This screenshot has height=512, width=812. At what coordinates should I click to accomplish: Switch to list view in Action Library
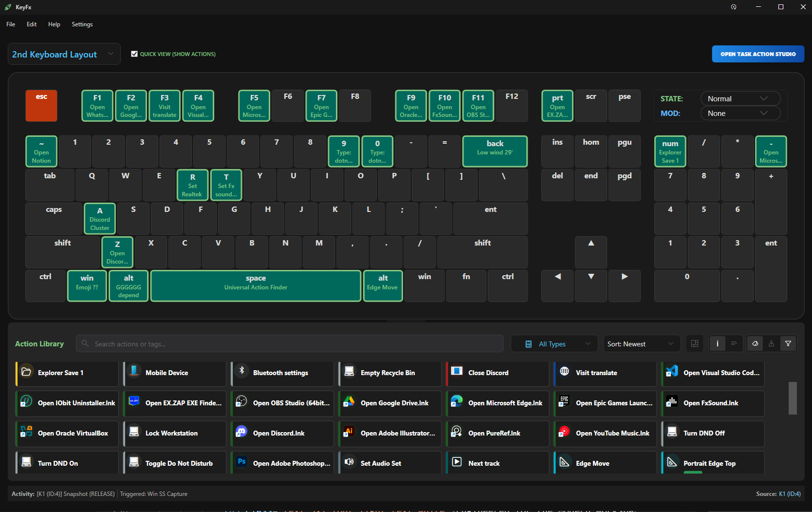click(735, 343)
